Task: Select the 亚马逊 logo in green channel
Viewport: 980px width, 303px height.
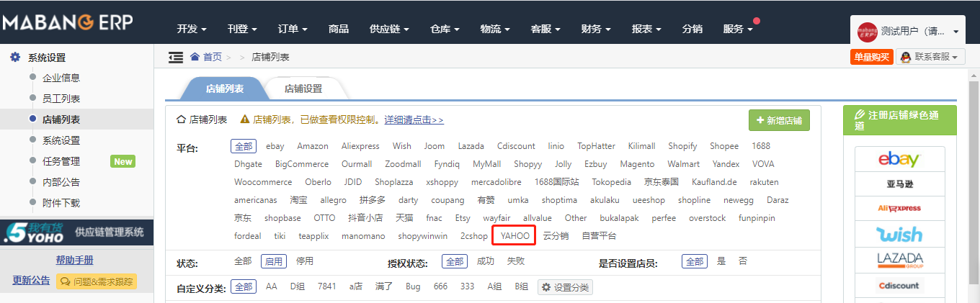Action: [x=899, y=184]
